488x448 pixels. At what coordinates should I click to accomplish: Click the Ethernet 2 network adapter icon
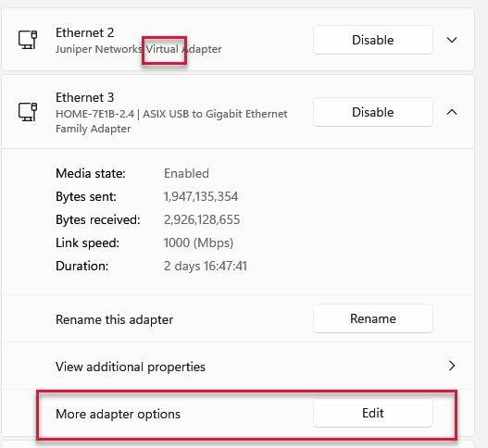coord(28,40)
